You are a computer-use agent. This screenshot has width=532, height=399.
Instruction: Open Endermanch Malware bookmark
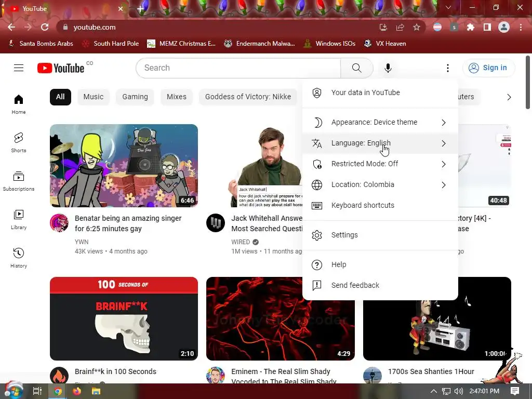[x=260, y=44]
